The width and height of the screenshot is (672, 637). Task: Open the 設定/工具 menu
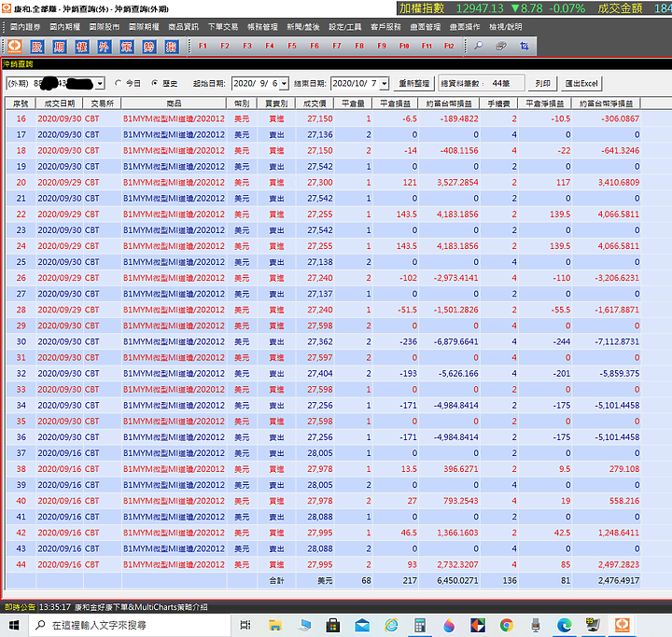tap(345, 27)
